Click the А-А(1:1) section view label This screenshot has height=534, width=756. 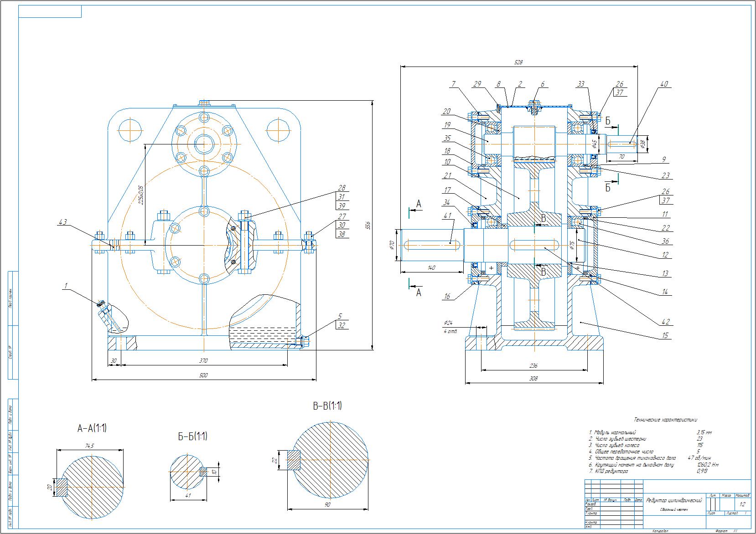tap(92, 428)
